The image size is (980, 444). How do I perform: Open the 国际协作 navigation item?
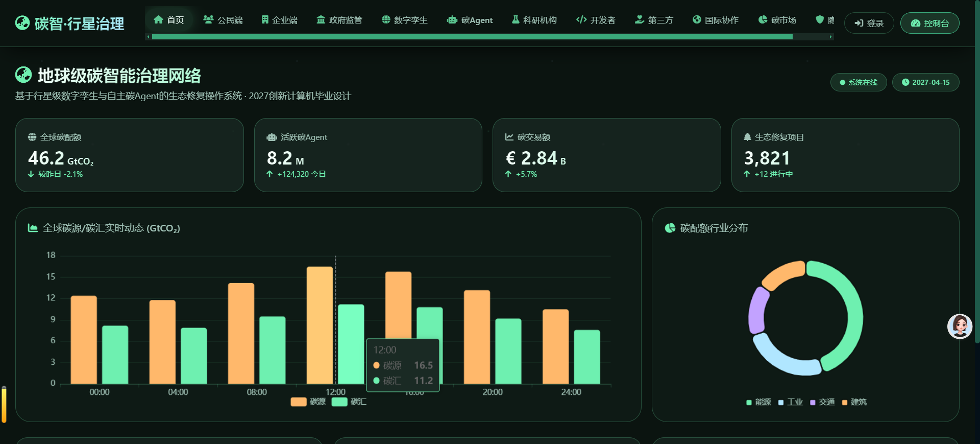(x=716, y=20)
